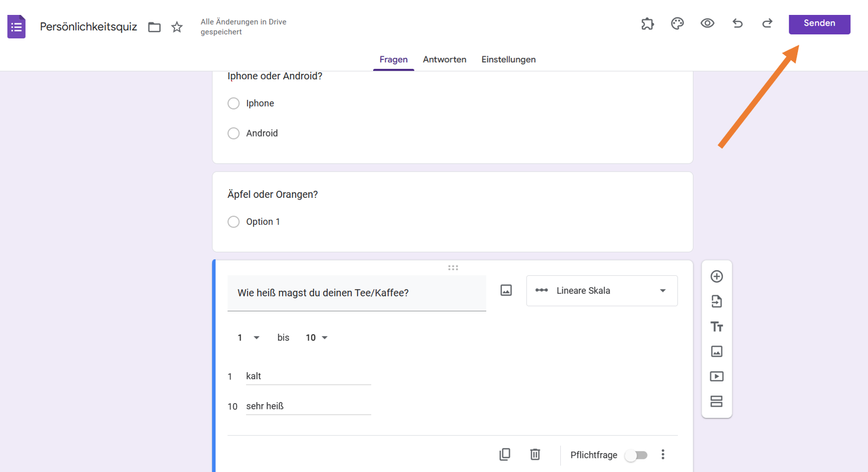This screenshot has height=472, width=868.
Task: Open the Lineare Skala question type dropdown
Action: [602, 291]
